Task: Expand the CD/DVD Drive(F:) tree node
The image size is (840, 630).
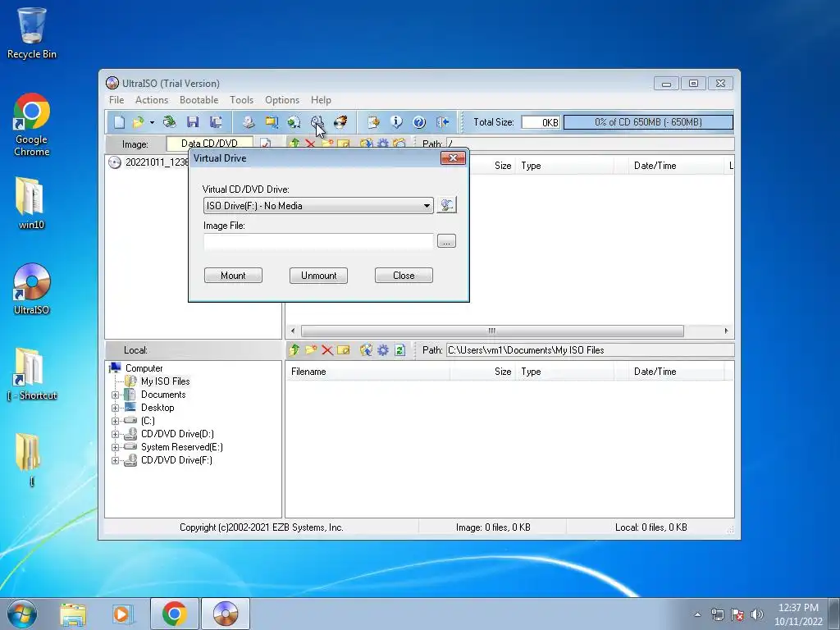Action: (x=115, y=461)
